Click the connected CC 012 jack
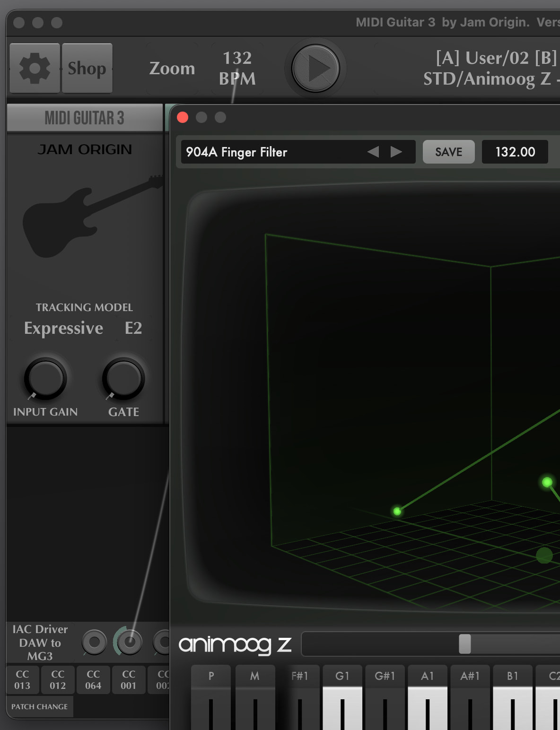The image size is (560, 730). [x=129, y=642]
